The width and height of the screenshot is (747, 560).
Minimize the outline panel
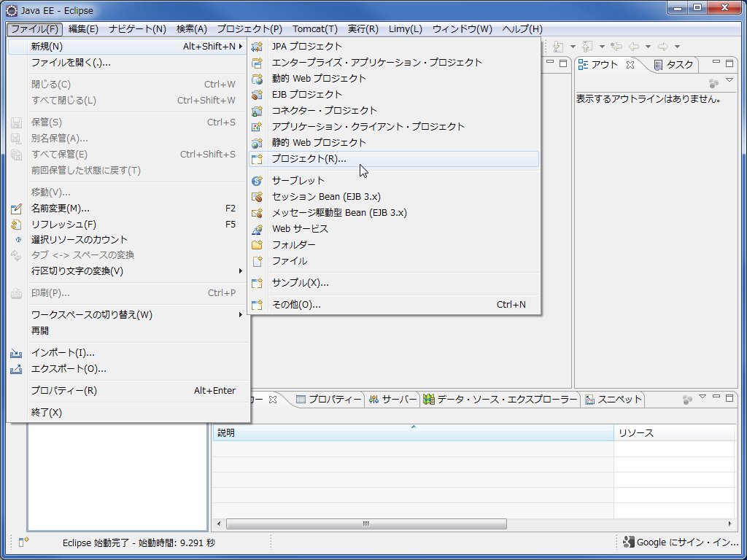point(716,63)
